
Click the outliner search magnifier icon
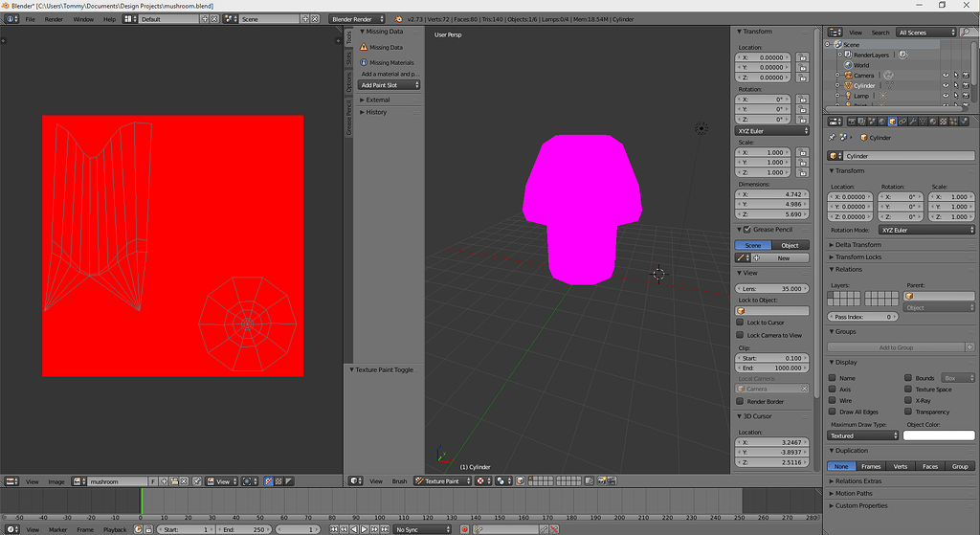[x=967, y=32]
